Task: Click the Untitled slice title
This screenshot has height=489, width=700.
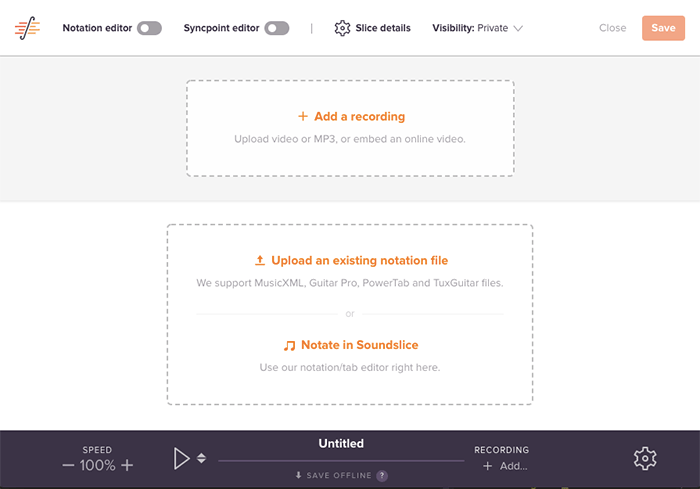Action: coord(341,443)
